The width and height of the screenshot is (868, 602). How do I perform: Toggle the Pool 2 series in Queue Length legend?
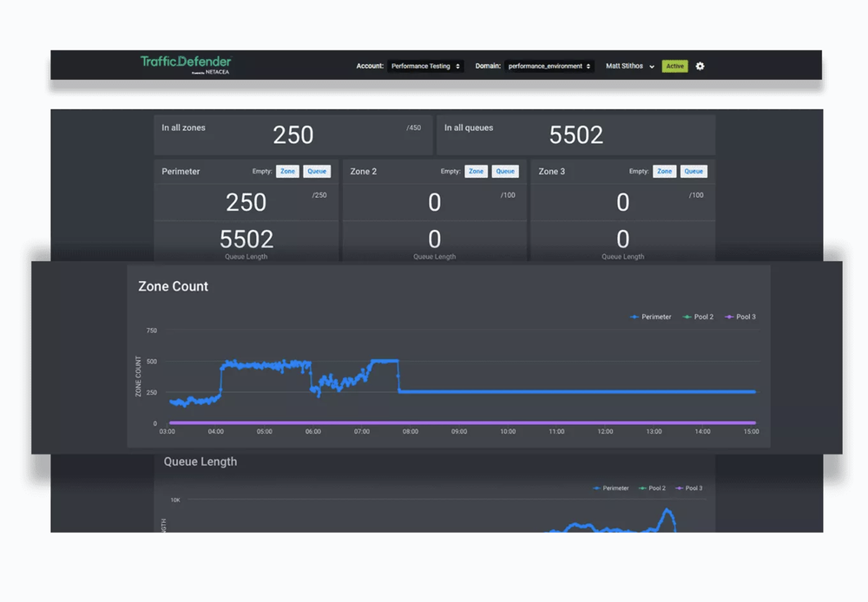(x=653, y=488)
